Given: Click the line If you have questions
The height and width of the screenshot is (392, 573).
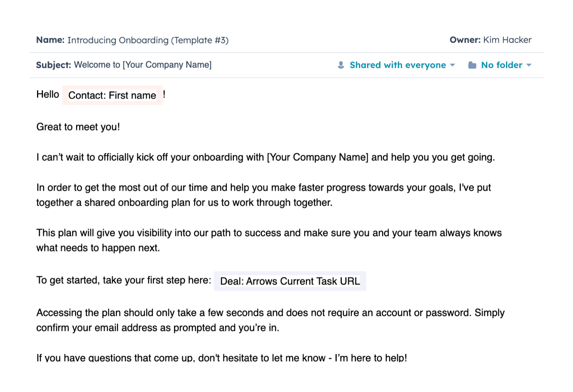Looking at the screenshot, I should click(222, 358).
